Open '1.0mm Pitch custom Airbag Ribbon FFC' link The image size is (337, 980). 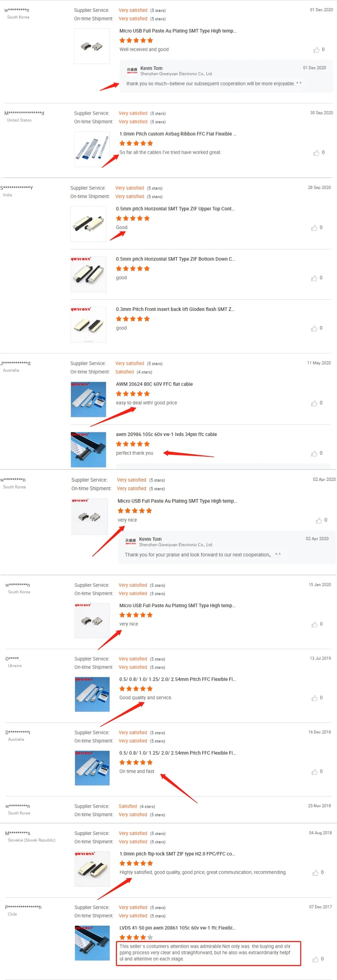click(177, 134)
